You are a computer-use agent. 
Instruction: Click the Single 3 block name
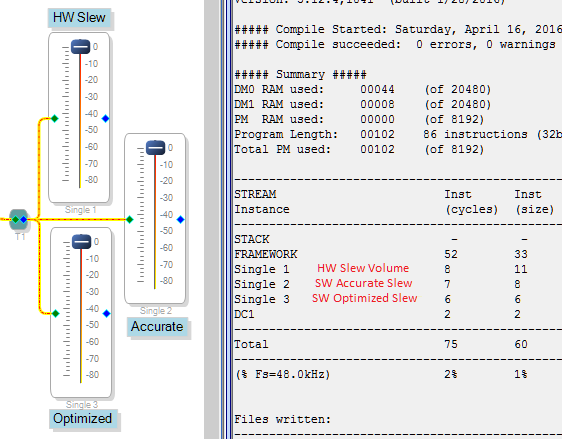(x=82, y=405)
